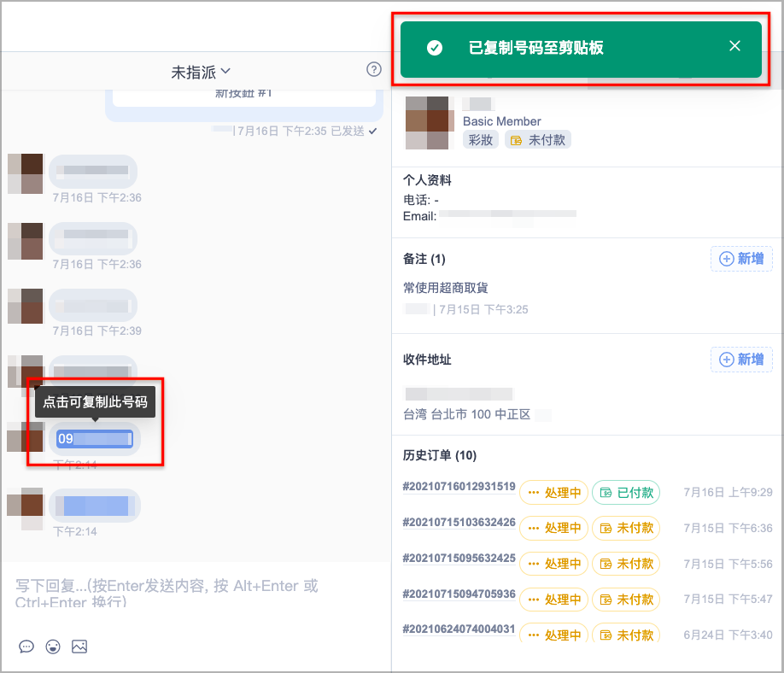Image resolution: width=784 pixels, height=673 pixels.
Task: Open the emoji picker icon
Action: click(53, 647)
